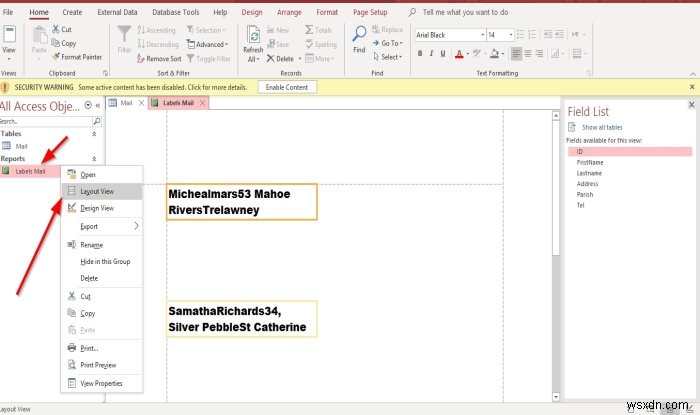Open the File tab
Viewport: 700px width, 415px height.
[8, 12]
